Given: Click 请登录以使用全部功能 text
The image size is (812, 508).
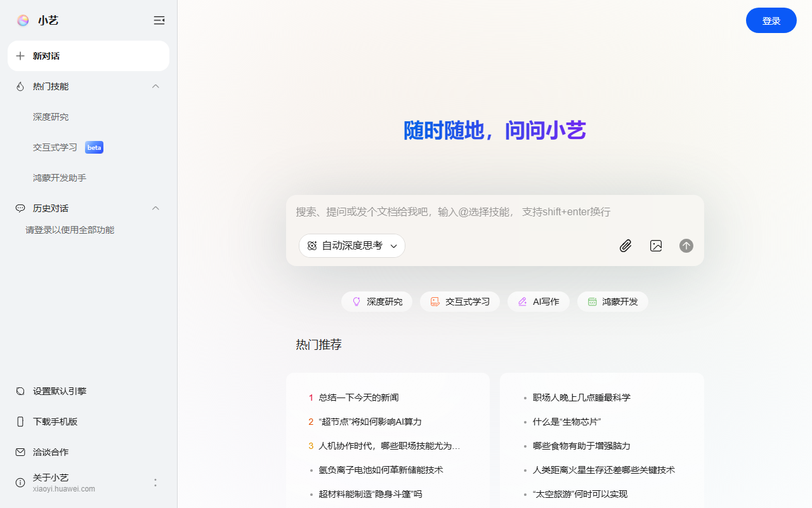Looking at the screenshot, I should 70,230.
